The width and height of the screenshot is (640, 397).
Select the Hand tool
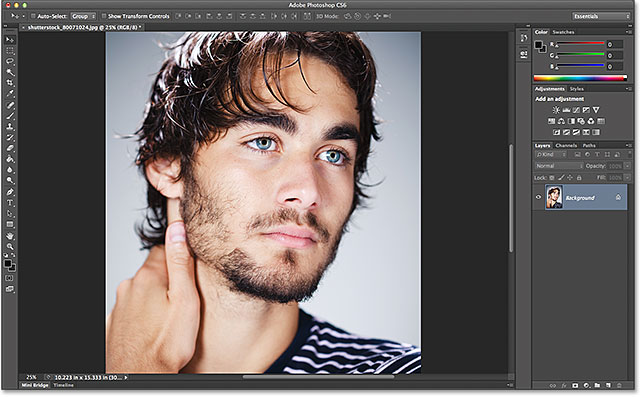coord(10,236)
